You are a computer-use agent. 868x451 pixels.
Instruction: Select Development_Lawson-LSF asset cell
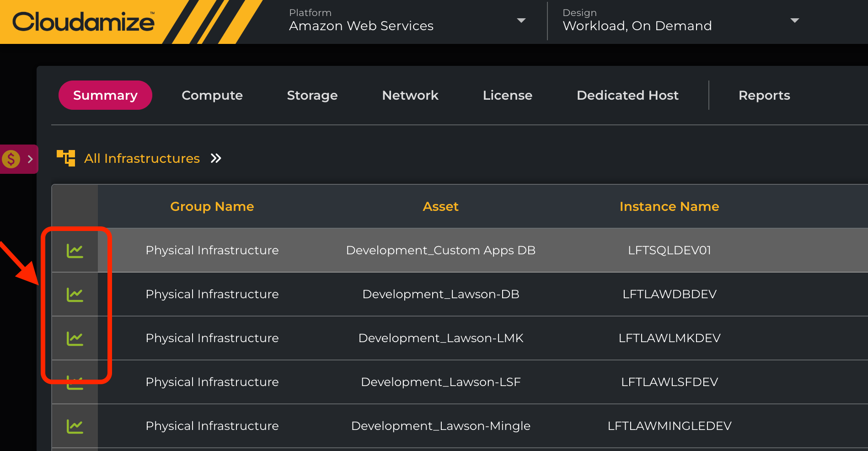coord(440,382)
